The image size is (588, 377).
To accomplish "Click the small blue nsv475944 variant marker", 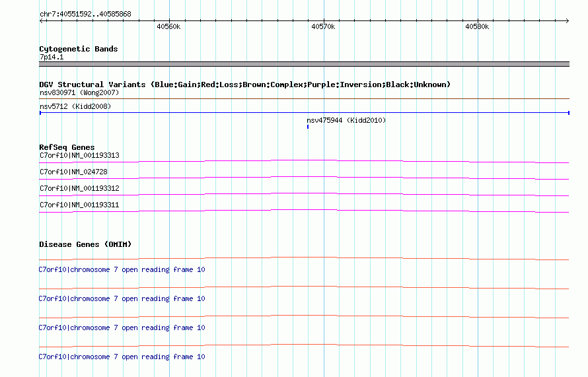I will pos(308,127).
